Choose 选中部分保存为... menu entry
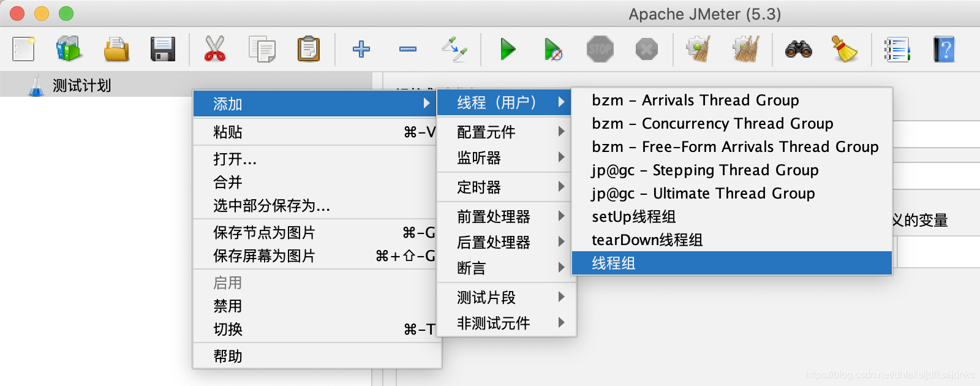 pyautogui.click(x=315, y=206)
